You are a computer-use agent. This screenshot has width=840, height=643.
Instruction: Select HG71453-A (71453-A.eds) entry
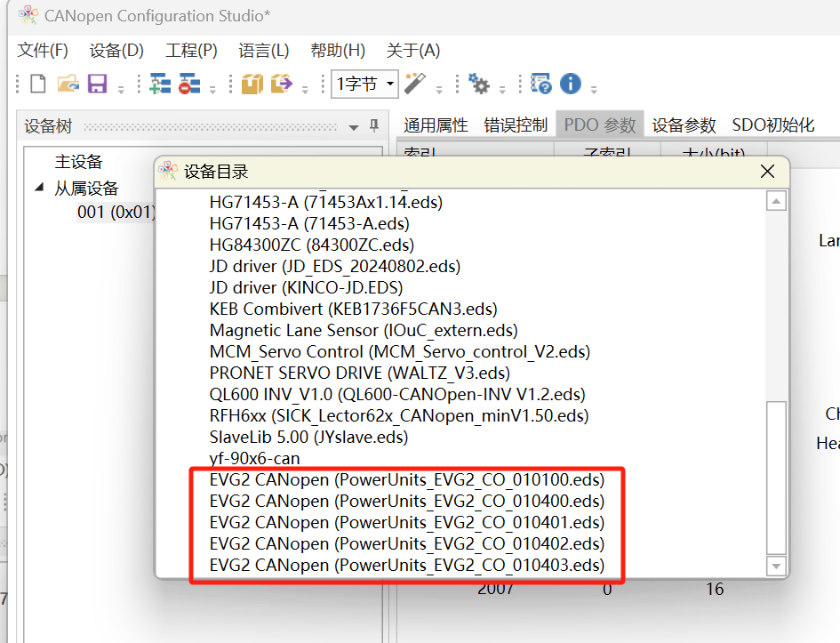coord(309,223)
